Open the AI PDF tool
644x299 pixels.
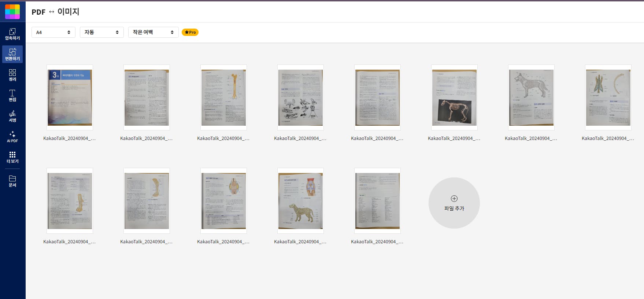[12, 136]
